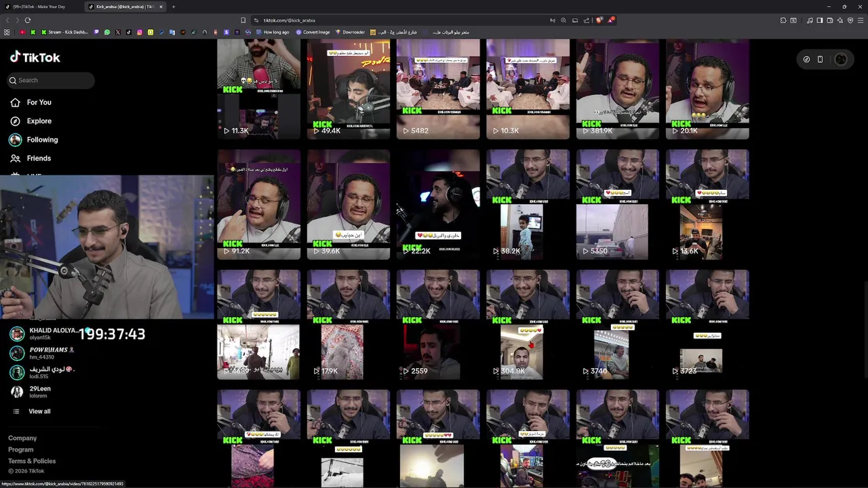
Task: Open the X bookmark icon
Action: [118, 32]
